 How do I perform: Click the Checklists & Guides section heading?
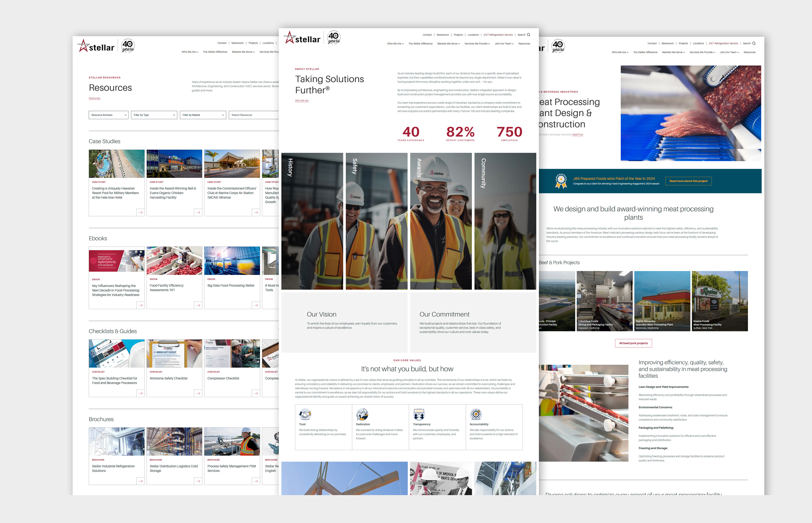tap(113, 331)
